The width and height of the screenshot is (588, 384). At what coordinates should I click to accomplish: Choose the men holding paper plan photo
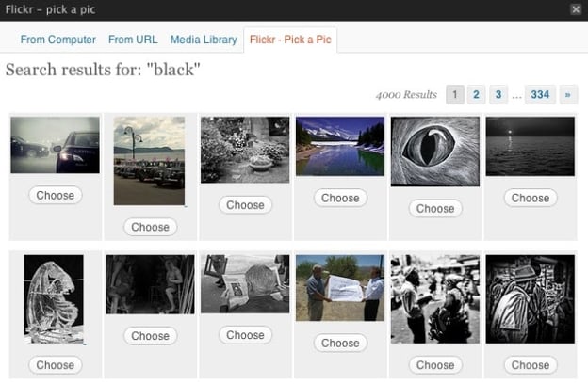coord(340,343)
